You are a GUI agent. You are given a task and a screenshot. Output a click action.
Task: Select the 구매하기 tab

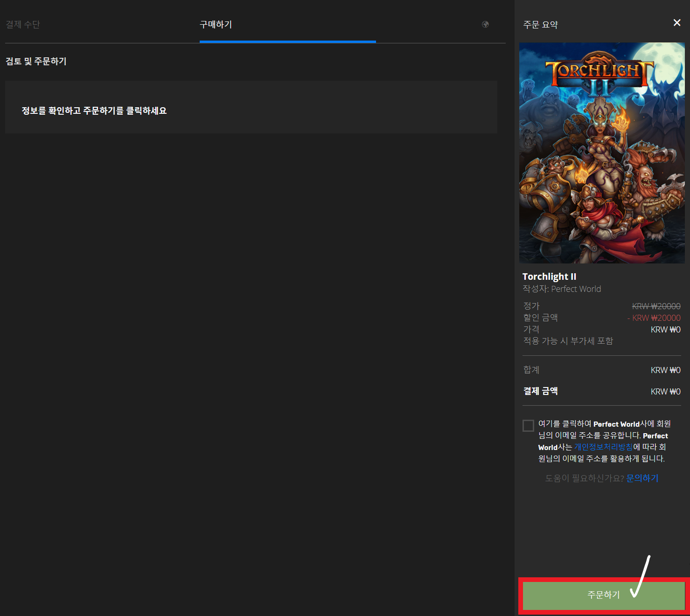216,25
